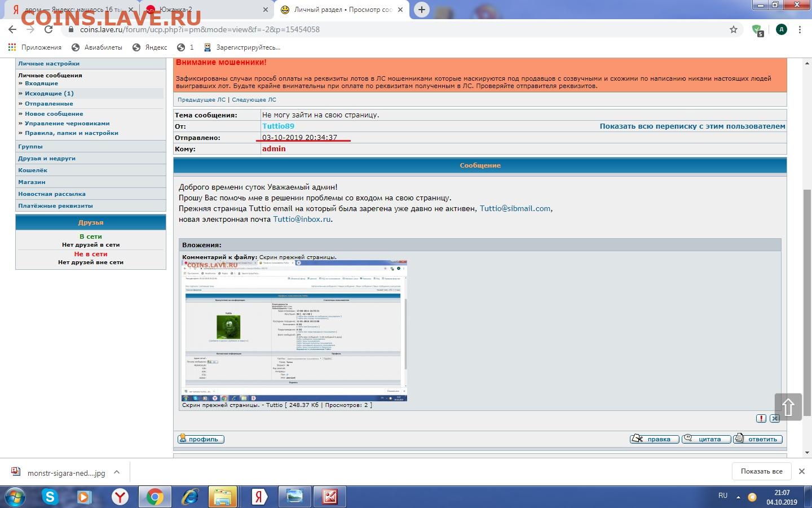The image size is (812, 508).
Task: Open Internet Explorer taskbar icon
Action: (190, 497)
